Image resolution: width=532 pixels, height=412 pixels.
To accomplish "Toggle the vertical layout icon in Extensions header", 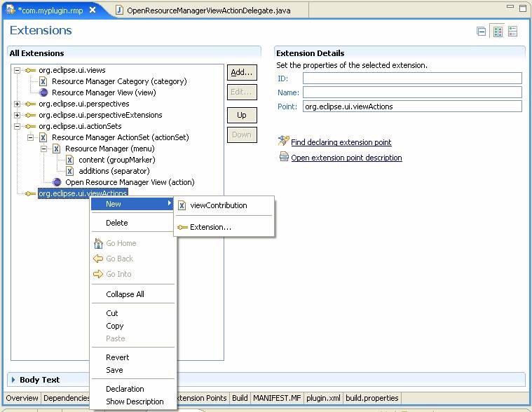I will click(x=498, y=32).
